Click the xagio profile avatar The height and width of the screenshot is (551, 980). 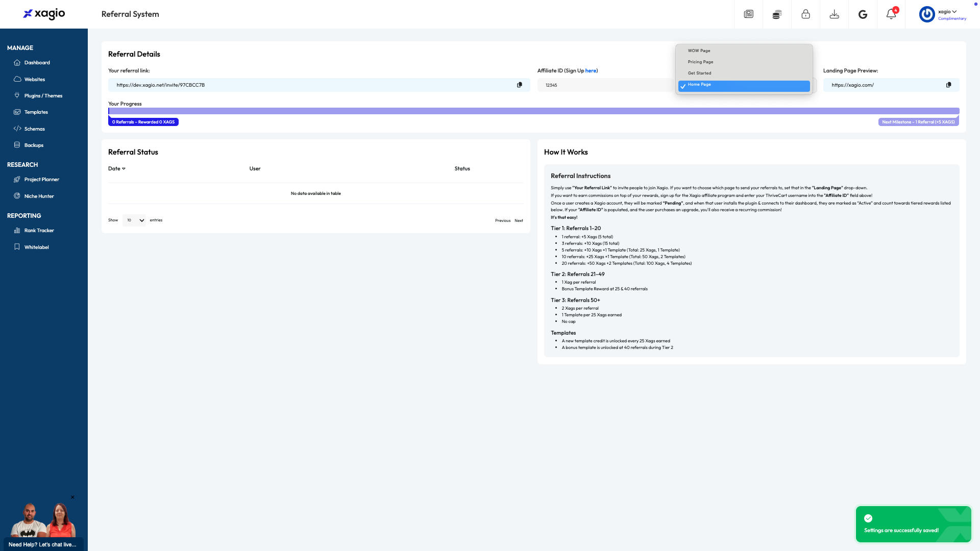[x=926, y=14]
